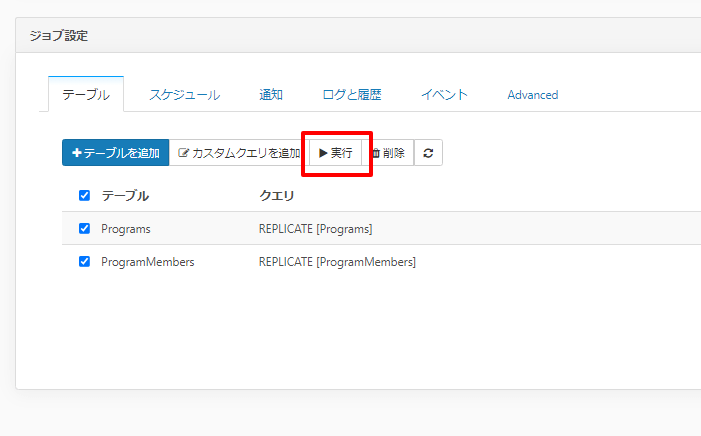
Task: Click the REPLICATE [ProgramMembers] query text
Action: (x=337, y=262)
